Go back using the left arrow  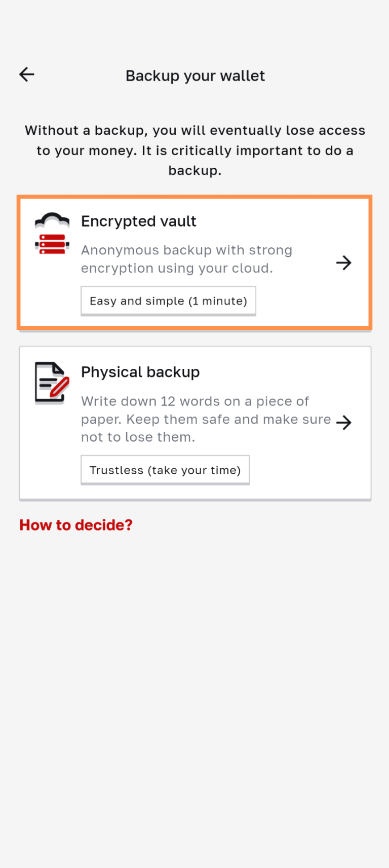click(x=27, y=75)
